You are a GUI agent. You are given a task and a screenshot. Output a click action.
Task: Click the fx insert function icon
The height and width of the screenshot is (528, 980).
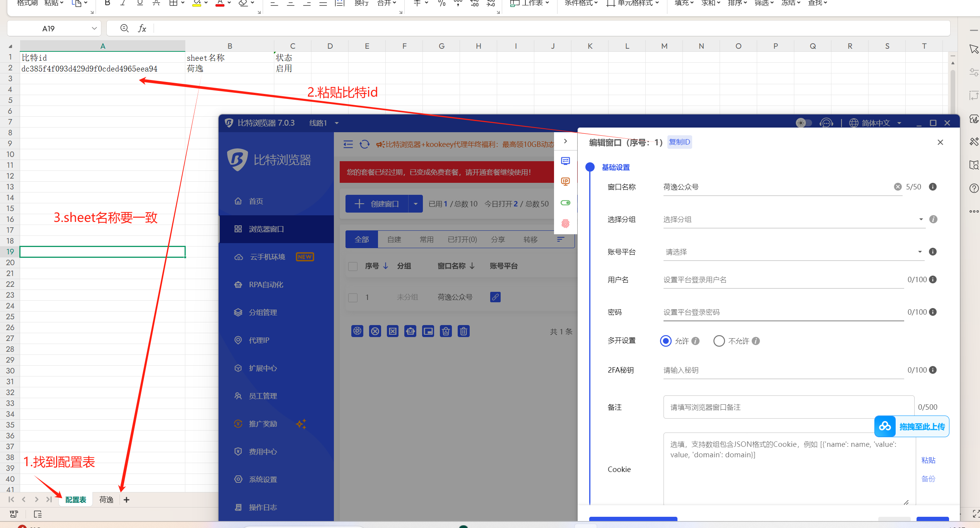point(142,28)
